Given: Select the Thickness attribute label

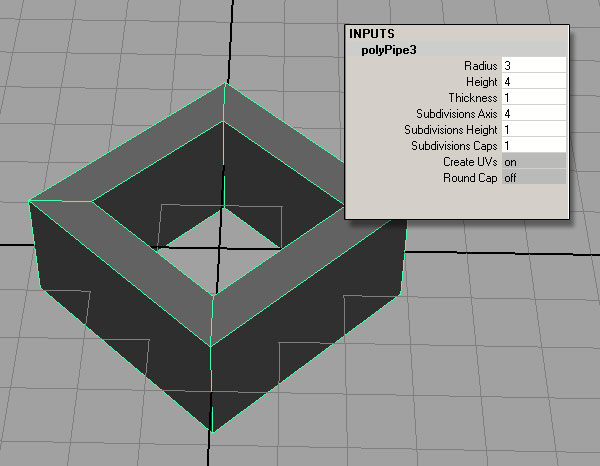Looking at the screenshot, I should pos(473,98).
